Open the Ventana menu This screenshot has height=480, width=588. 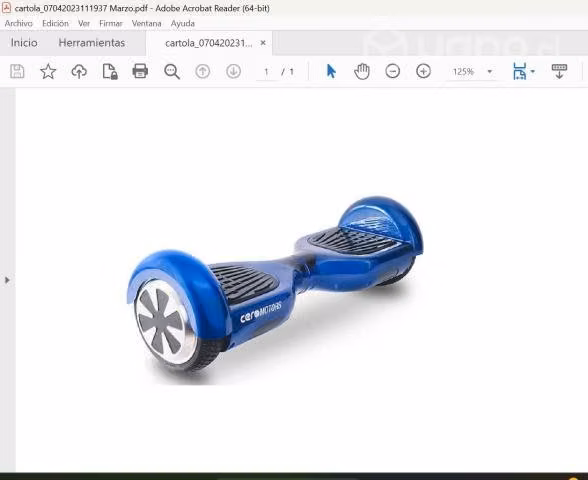pyautogui.click(x=147, y=23)
